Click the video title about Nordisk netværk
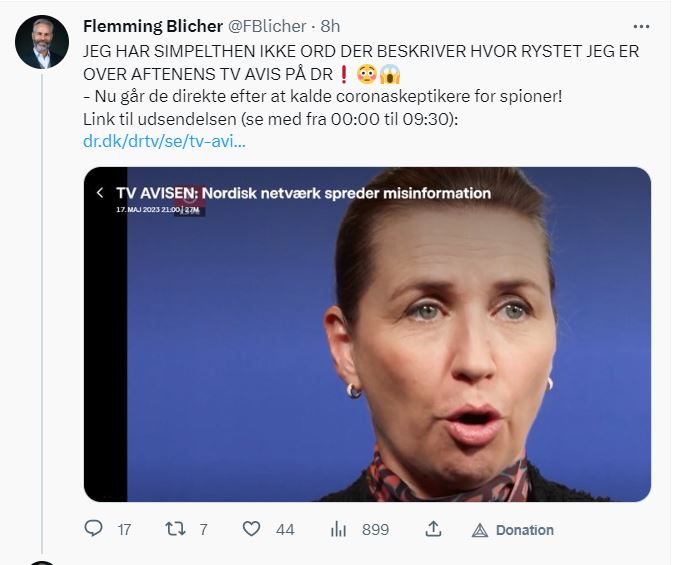This screenshot has width=673, height=565. [303, 192]
